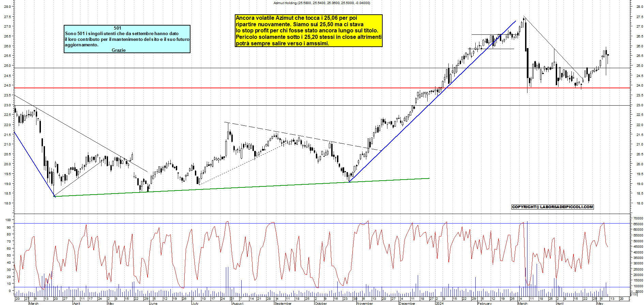Click the line 'Sono 501 i singoli utenti' text
Image resolution: width=644 pixels, height=305 pixels.
[122, 33]
